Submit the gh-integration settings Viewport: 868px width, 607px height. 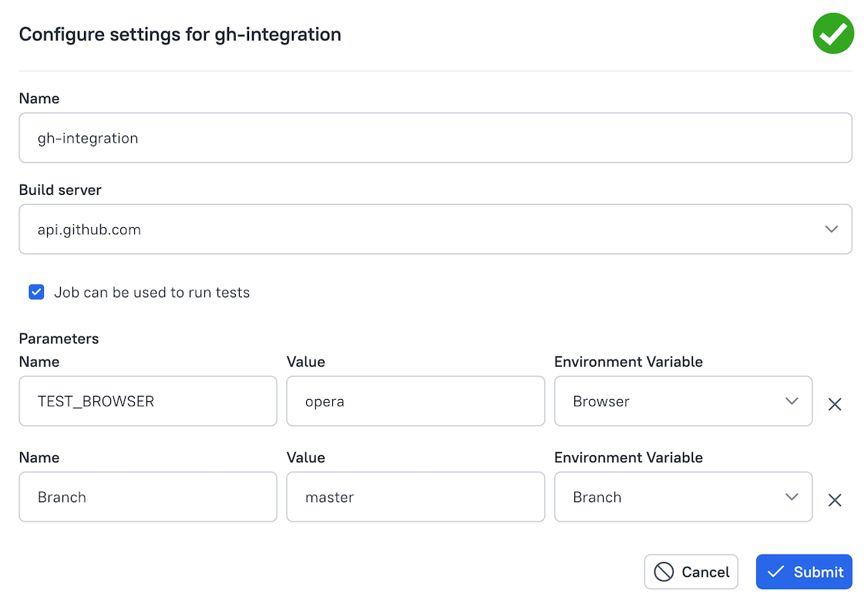tap(803, 572)
